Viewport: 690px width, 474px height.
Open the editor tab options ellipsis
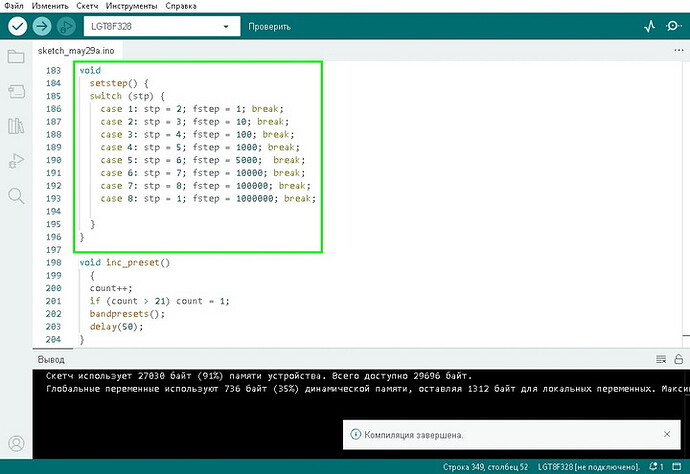tap(679, 50)
